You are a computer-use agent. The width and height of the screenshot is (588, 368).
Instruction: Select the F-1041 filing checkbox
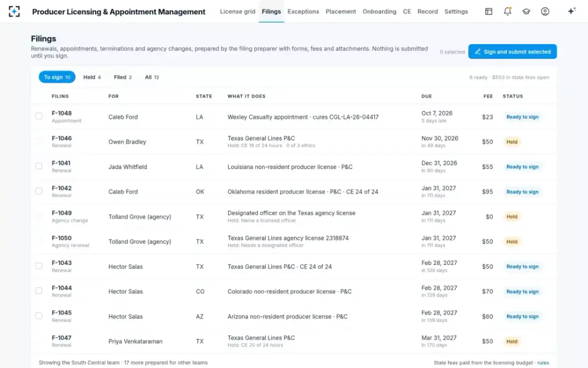pyautogui.click(x=39, y=166)
